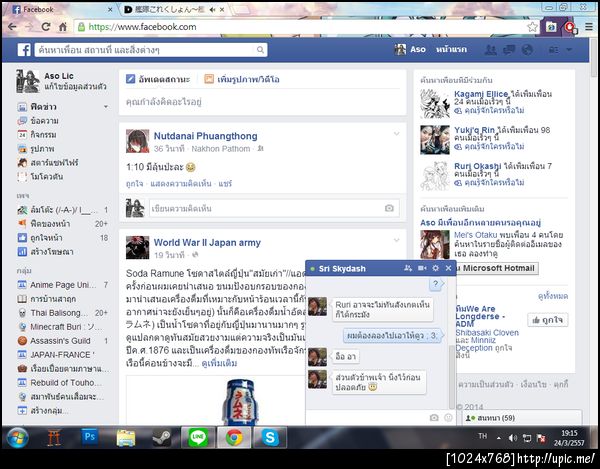The image size is (600, 469).
Task: Open chat options gear in Sri Skydash window
Action: coord(435,268)
